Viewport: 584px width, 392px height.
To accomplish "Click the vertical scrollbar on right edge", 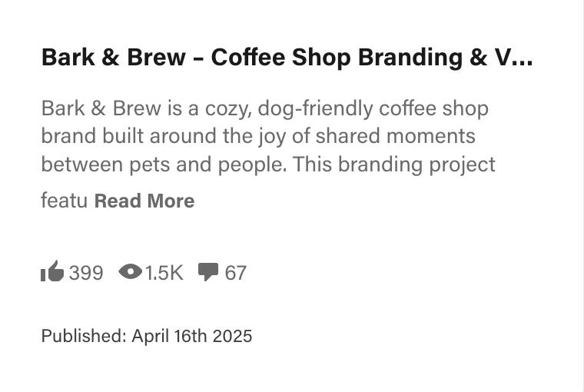I will point(580,196).
